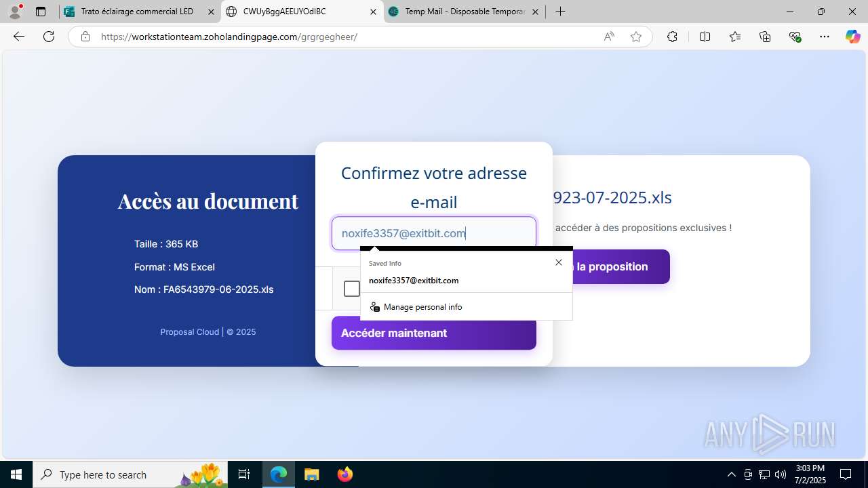Close the Saved Info popup

click(x=559, y=262)
